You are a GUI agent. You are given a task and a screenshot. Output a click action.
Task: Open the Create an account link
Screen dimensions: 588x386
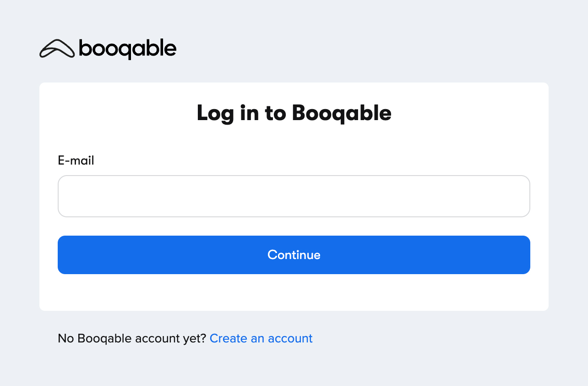(261, 338)
